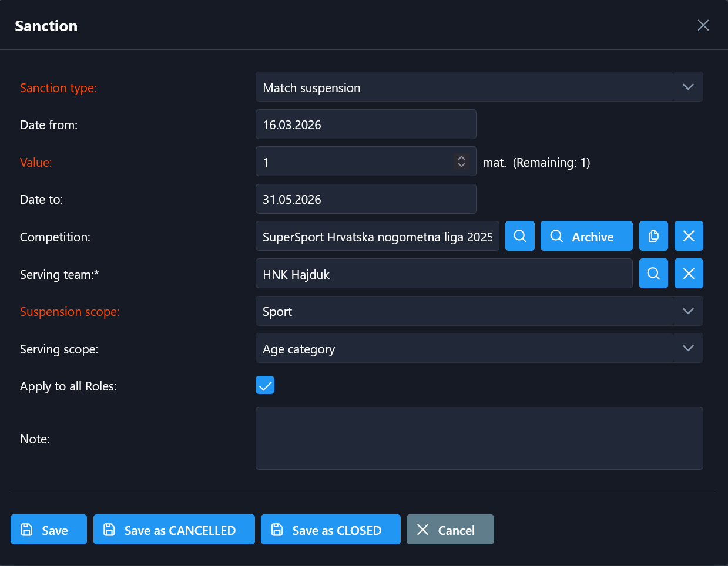Save the sanction as CLOSED
This screenshot has height=566, width=728.
tap(330, 530)
